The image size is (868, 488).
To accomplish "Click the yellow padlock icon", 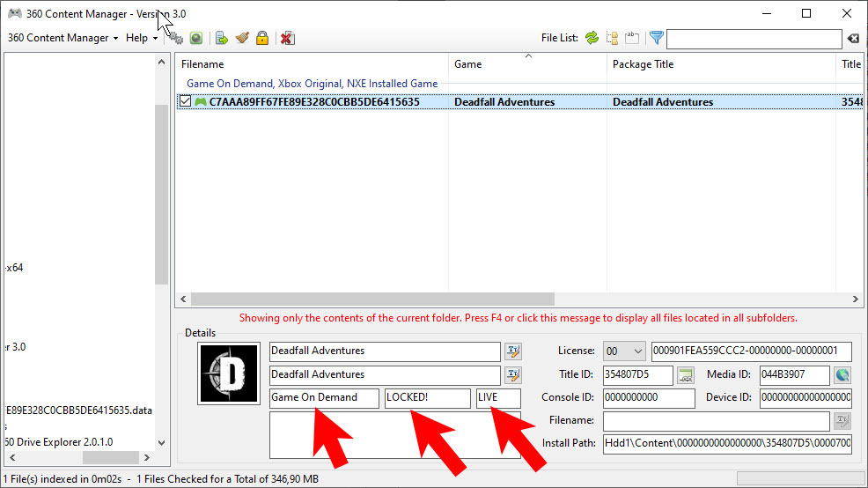I will (262, 38).
